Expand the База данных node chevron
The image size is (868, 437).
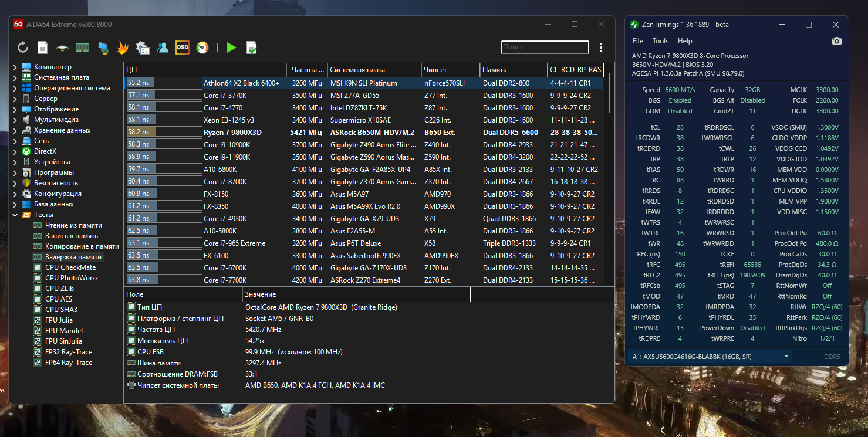[15, 204]
